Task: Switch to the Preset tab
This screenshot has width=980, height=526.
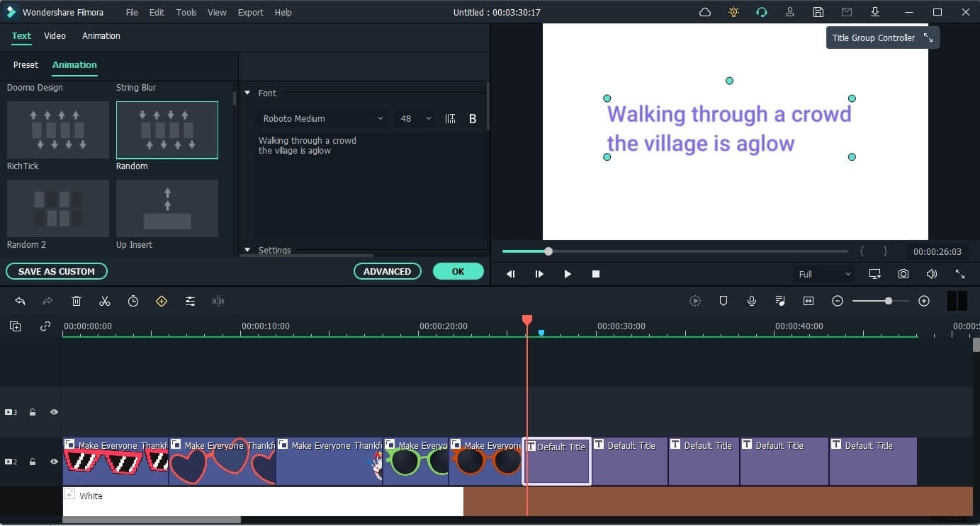Action: (26, 64)
